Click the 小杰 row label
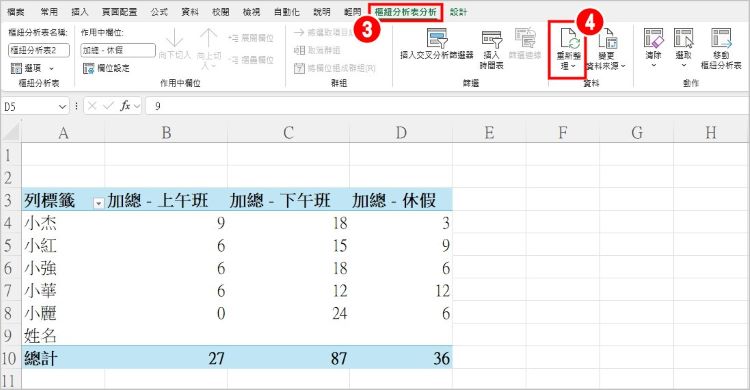The image size is (750, 390). pos(41,223)
